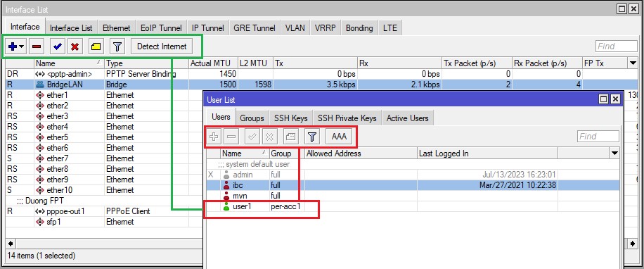Select the ether7 row

104,158
